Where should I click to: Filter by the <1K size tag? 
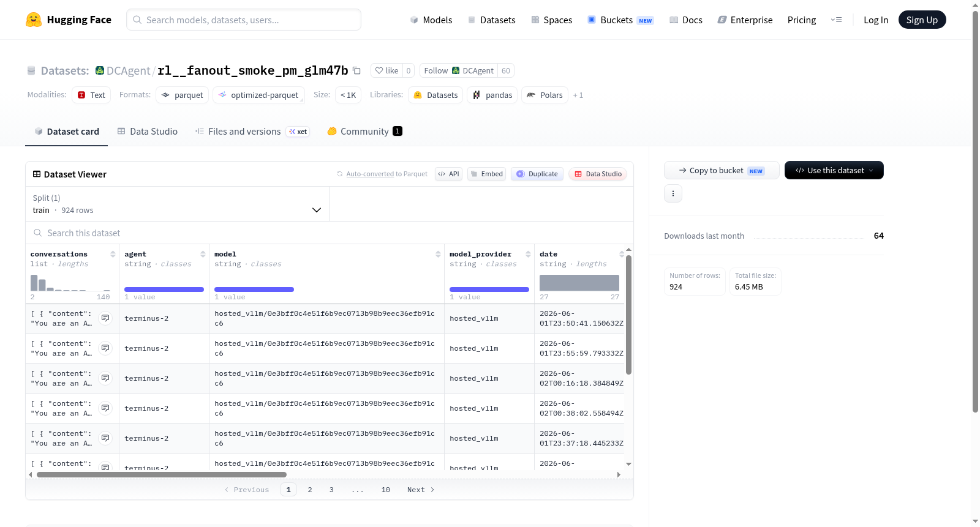[348, 95]
